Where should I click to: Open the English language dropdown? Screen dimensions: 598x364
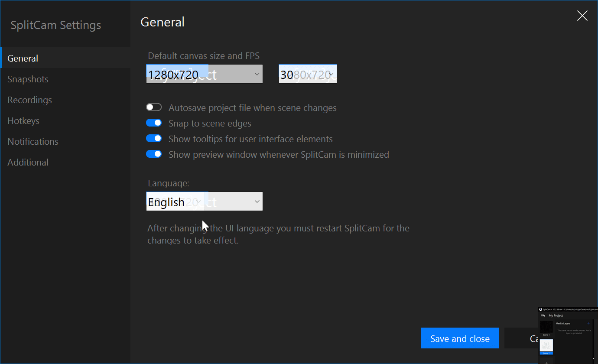[x=204, y=201]
